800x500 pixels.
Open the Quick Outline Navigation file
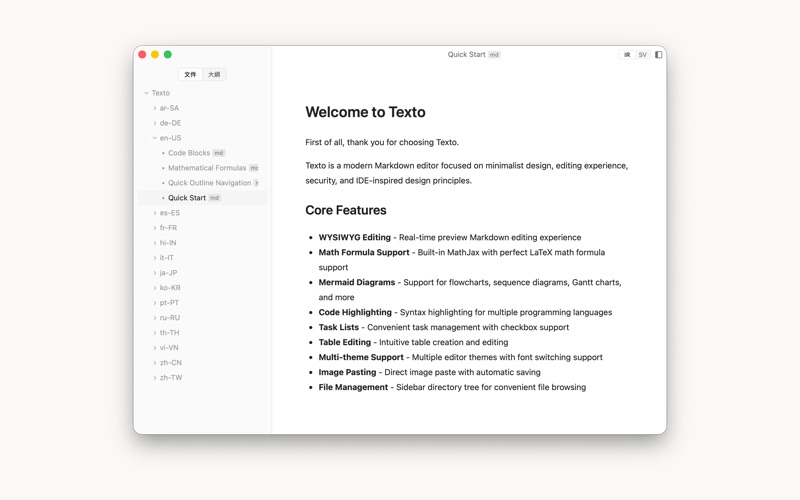(x=203, y=183)
